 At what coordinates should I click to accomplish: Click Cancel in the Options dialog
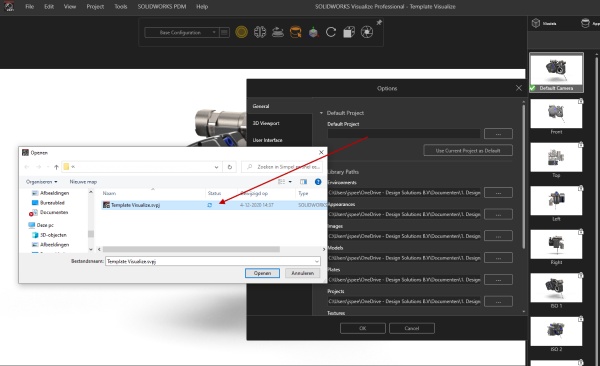coord(412,328)
